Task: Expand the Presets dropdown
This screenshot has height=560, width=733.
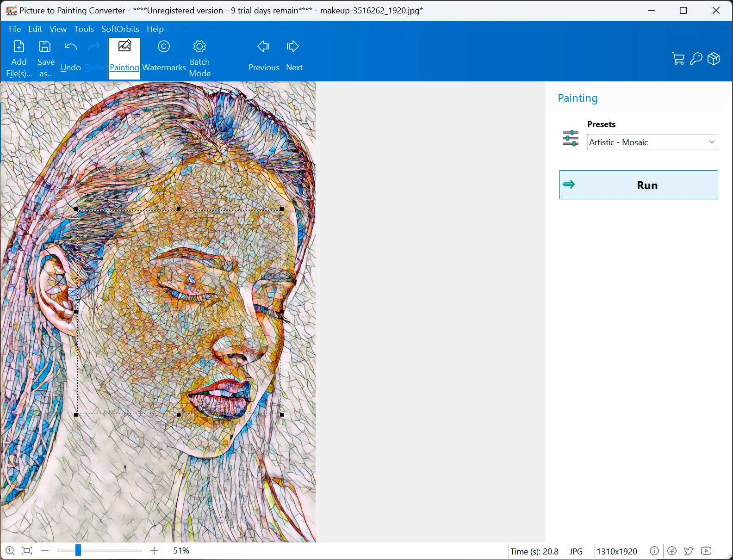Action: [711, 142]
